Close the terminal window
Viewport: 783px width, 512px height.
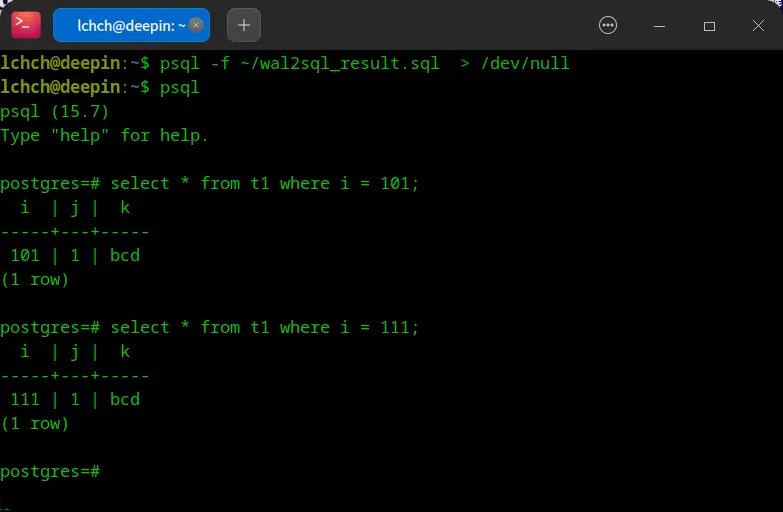pyautogui.click(x=759, y=25)
